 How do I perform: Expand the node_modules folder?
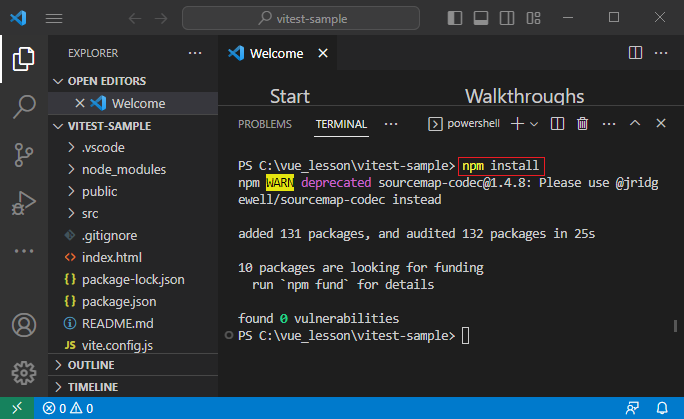pyautogui.click(x=133, y=169)
